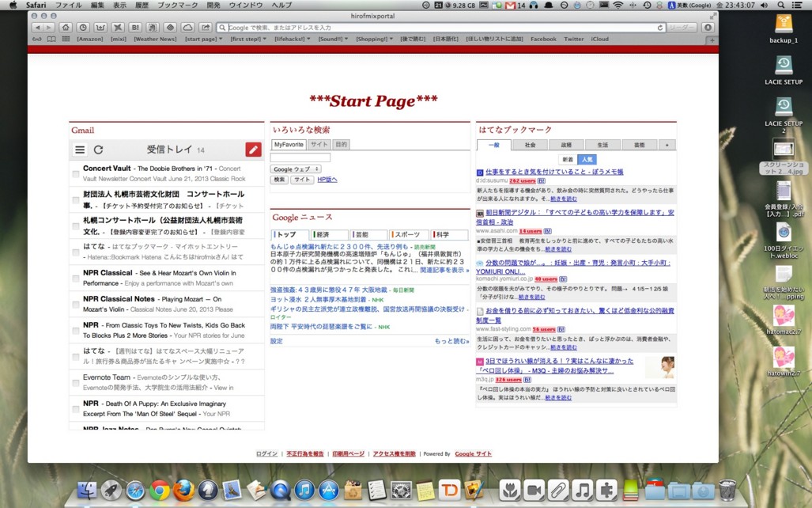The width and height of the screenshot is (812, 508).
Task: Tick checkbox for NPR Classical Notes email
Action: [x=76, y=305]
